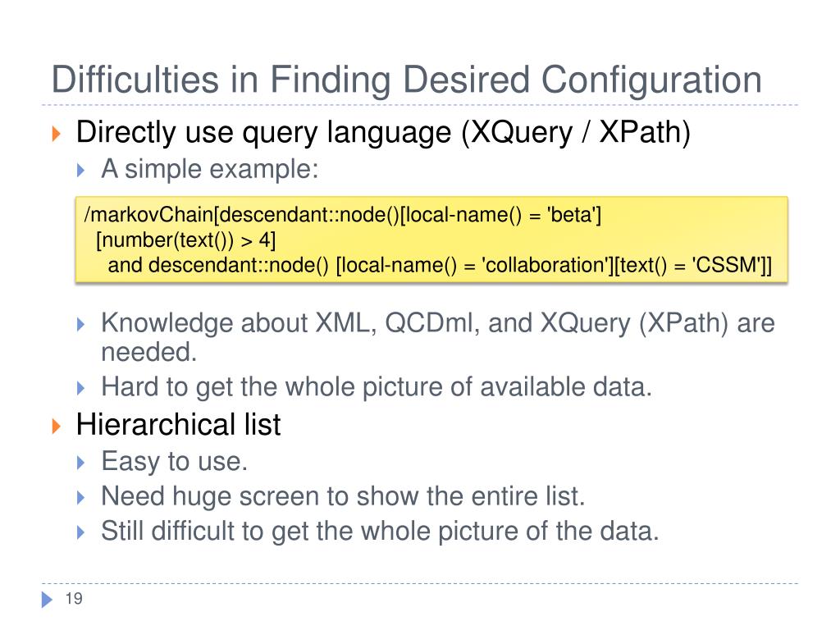
Task: Click the text Need huge screen to show
Action: click(343, 496)
